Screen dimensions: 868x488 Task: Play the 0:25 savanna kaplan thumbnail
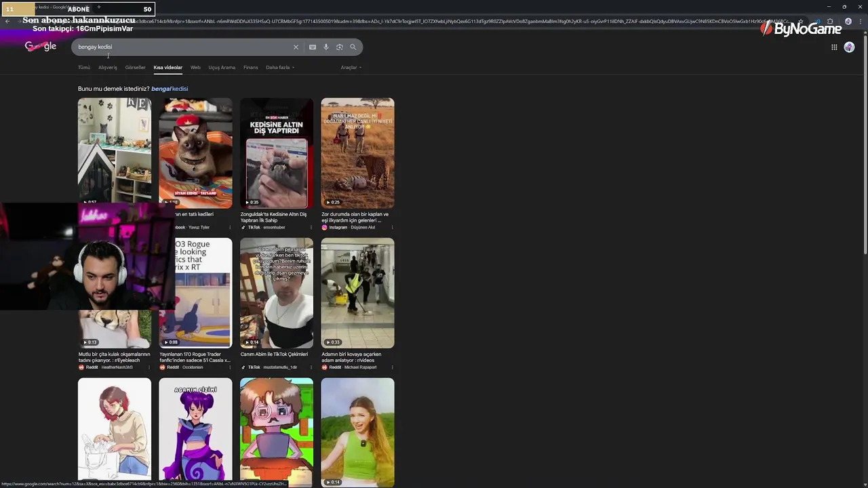(357, 153)
